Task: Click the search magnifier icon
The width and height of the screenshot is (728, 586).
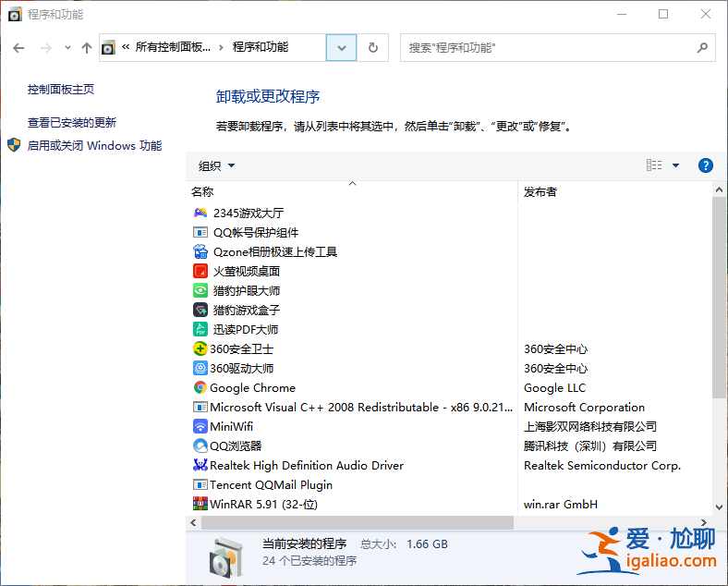Action: (702, 47)
